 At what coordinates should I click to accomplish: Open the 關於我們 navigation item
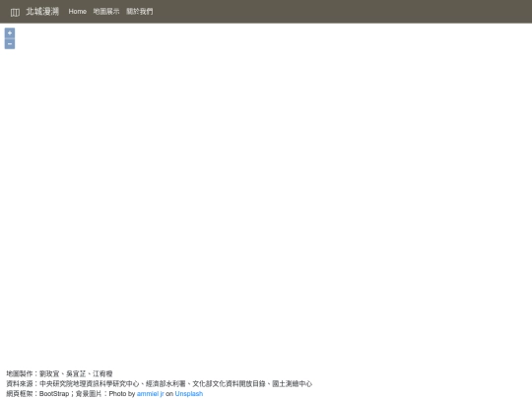point(140,12)
